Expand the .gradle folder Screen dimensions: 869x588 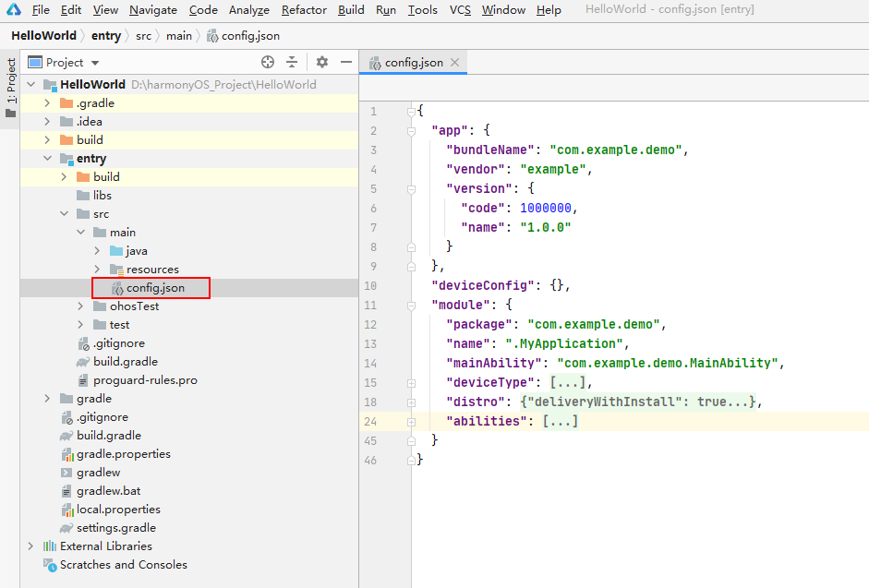[x=47, y=103]
